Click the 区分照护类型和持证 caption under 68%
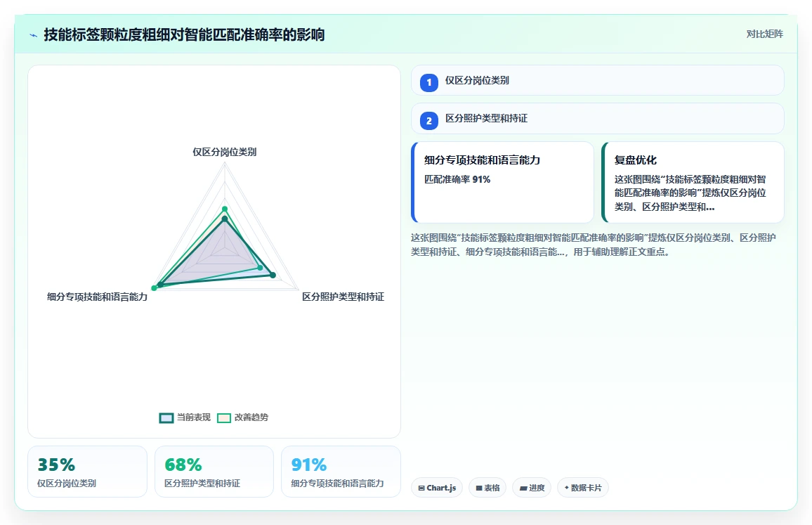 click(x=202, y=483)
